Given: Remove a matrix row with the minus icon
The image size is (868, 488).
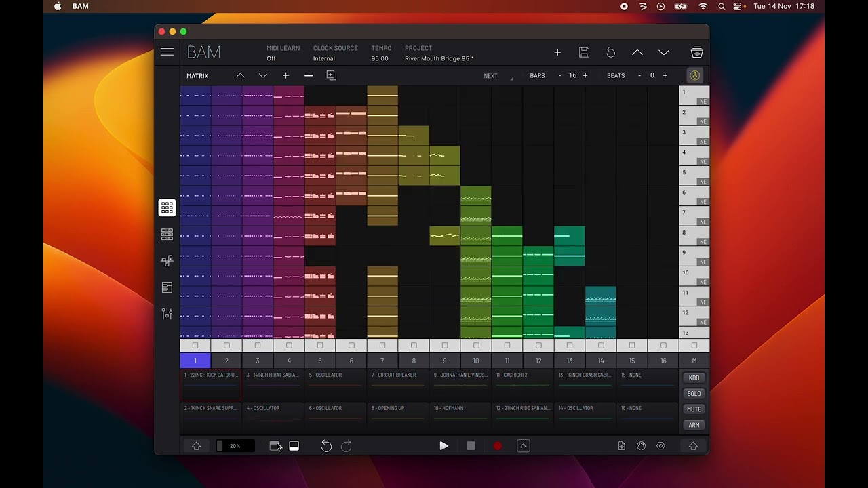Looking at the screenshot, I should [x=309, y=75].
